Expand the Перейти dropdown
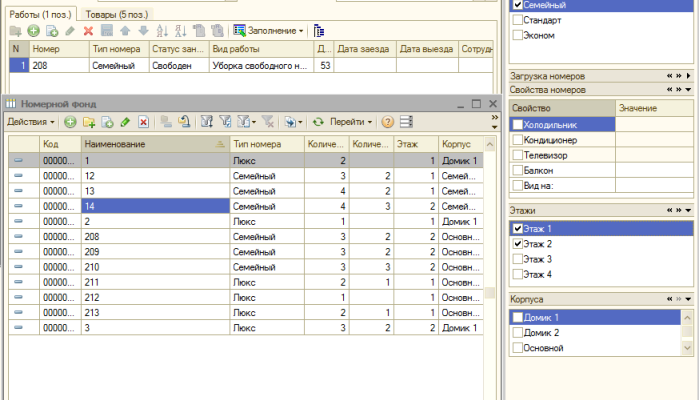The height and width of the screenshot is (400, 699). [351, 122]
